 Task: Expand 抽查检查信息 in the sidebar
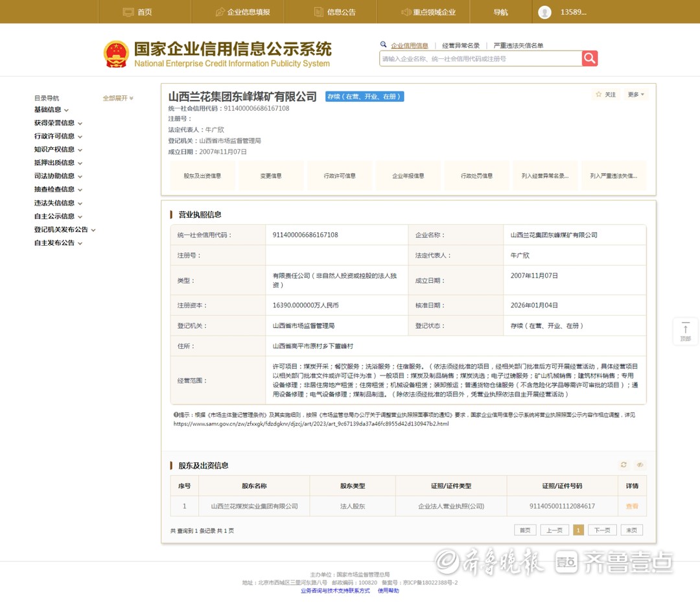58,189
